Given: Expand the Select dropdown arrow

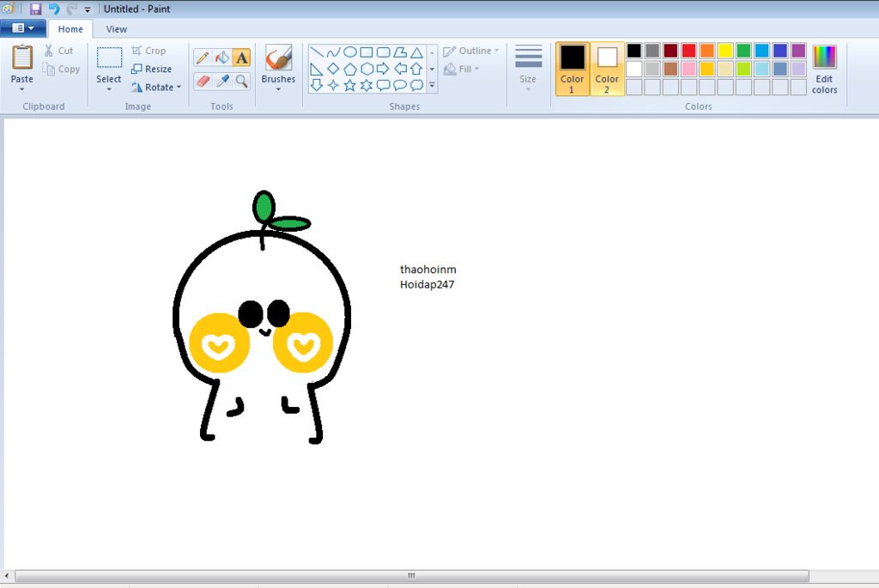Looking at the screenshot, I should click(109, 89).
